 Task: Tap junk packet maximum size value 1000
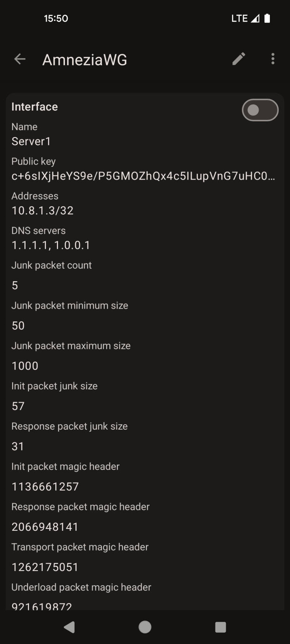[25, 366]
